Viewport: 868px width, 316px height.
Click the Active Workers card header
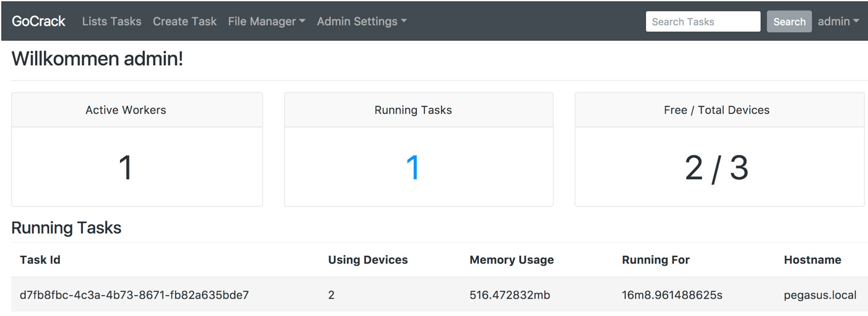pos(126,110)
